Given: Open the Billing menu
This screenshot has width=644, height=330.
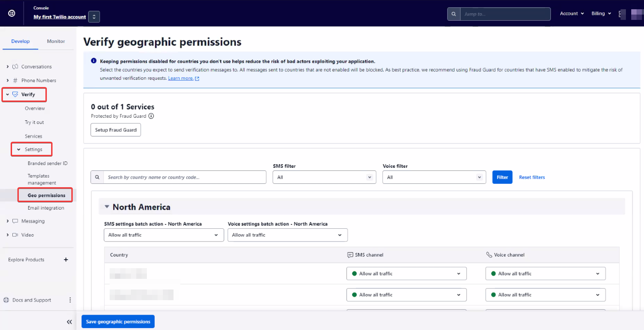Looking at the screenshot, I should 601,13.
